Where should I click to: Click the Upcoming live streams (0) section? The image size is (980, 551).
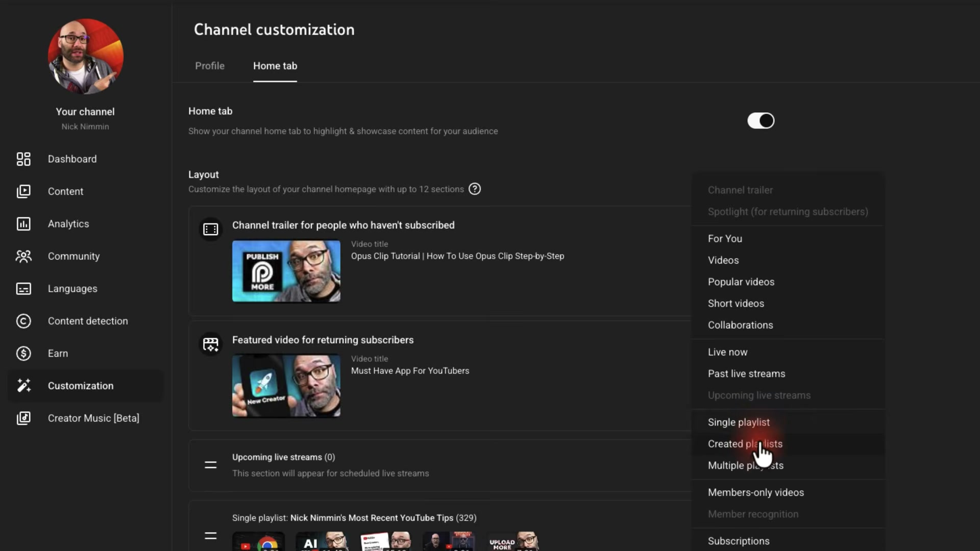440,465
